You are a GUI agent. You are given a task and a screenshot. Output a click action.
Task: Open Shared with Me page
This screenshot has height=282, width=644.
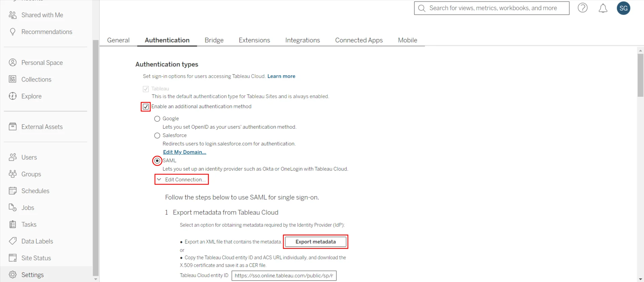42,15
